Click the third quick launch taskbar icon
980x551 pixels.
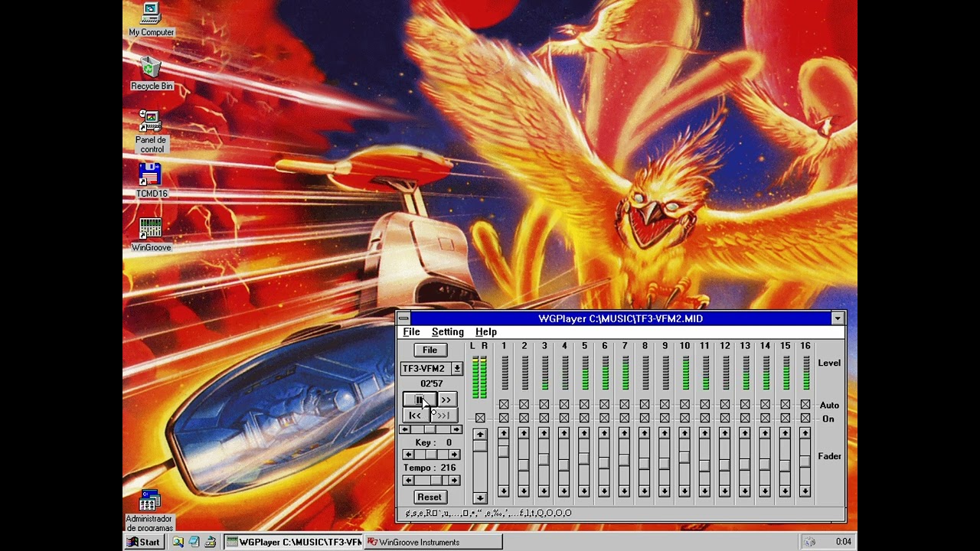[210, 542]
